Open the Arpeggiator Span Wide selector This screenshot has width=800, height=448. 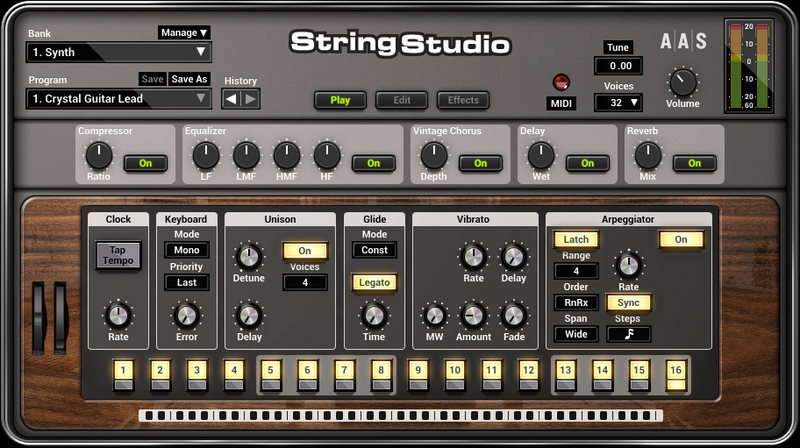pos(576,334)
